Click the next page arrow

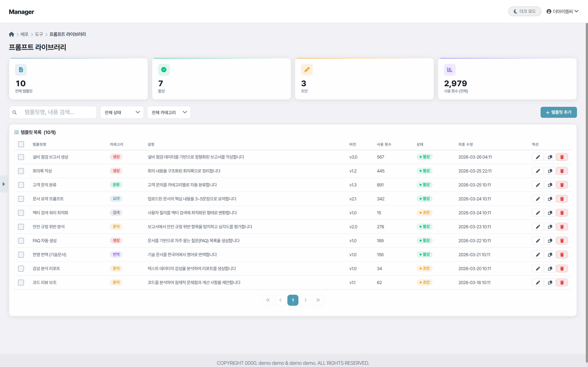point(305,300)
